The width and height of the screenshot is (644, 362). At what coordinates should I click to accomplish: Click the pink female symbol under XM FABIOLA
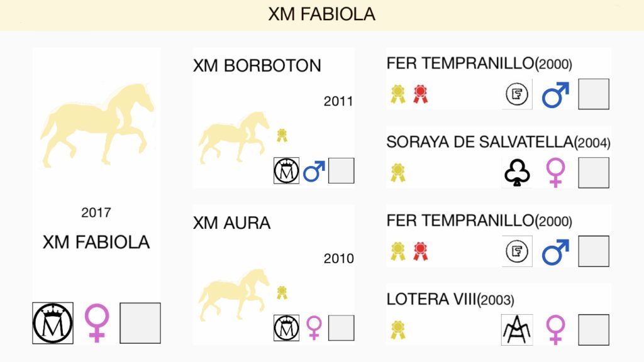pyautogui.click(x=97, y=323)
